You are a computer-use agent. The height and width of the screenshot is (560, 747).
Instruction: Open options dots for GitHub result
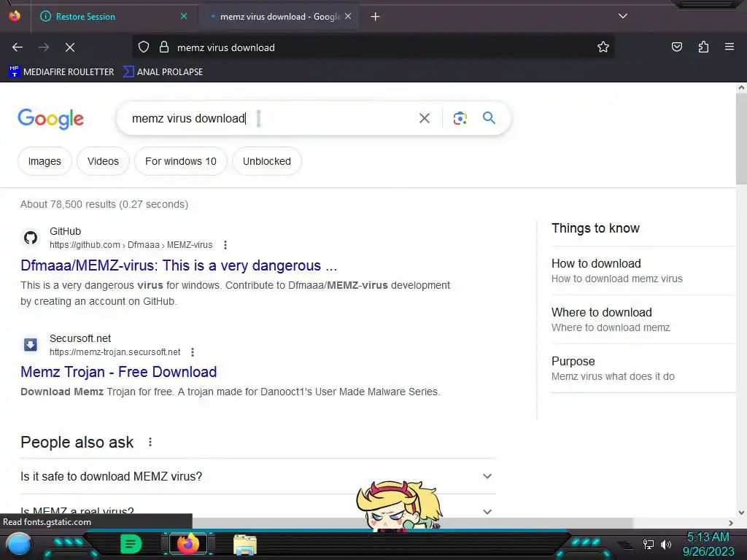[x=225, y=245]
